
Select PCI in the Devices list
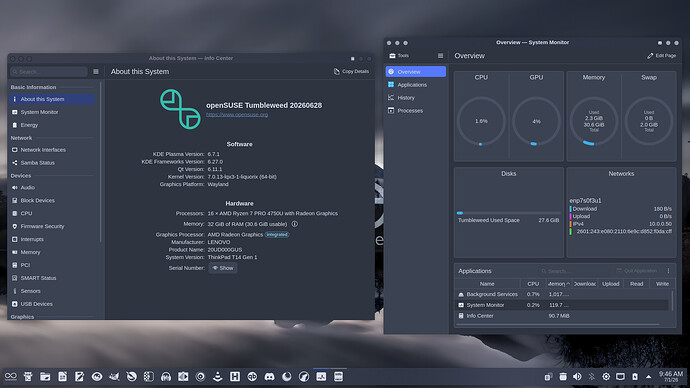(x=52, y=265)
